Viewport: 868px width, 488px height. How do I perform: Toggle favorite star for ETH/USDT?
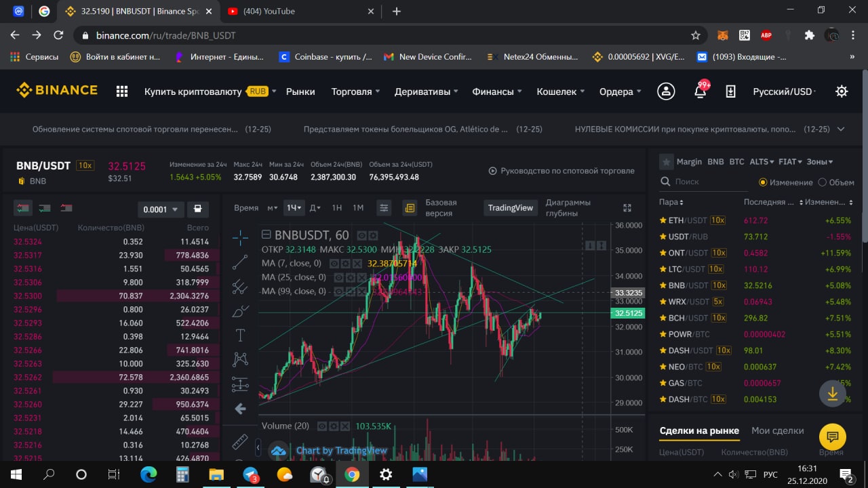(x=663, y=220)
